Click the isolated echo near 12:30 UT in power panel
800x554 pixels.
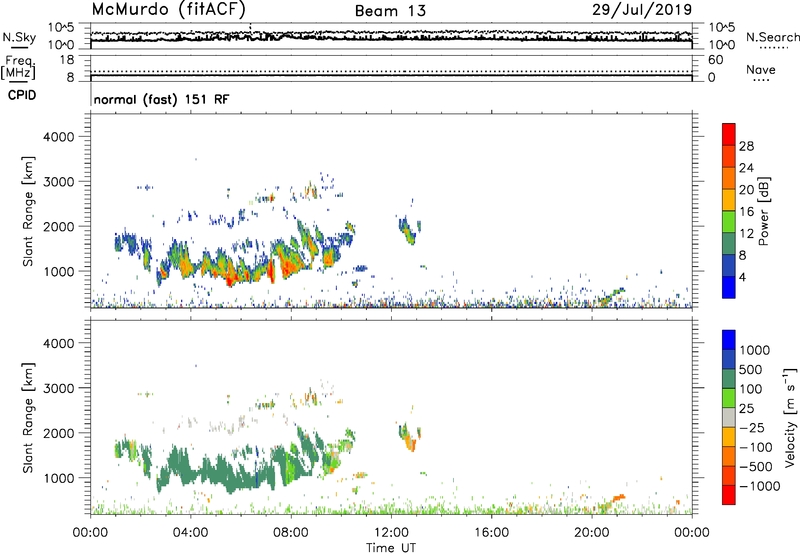(408, 231)
